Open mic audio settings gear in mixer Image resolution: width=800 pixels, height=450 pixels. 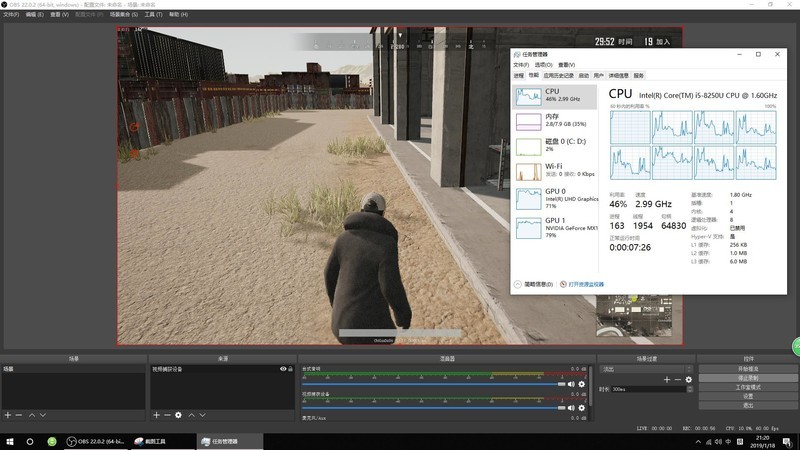click(581, 408)
